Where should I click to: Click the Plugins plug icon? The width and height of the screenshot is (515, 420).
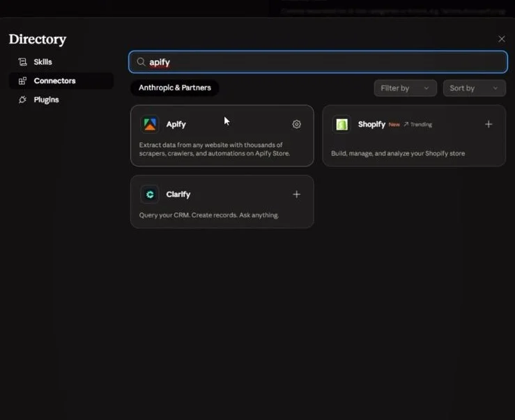(x=22, y=100)
